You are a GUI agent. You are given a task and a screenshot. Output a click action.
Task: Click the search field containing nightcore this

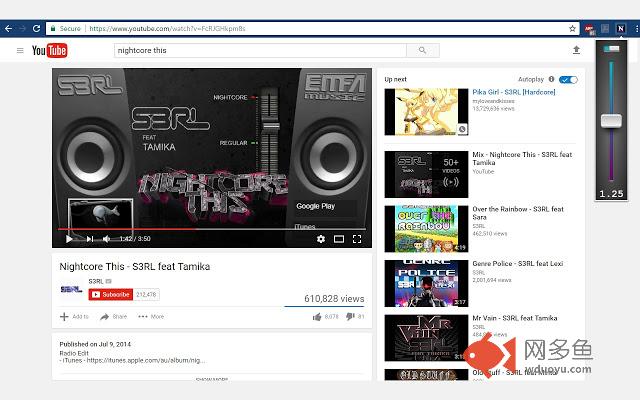(260, 51)
